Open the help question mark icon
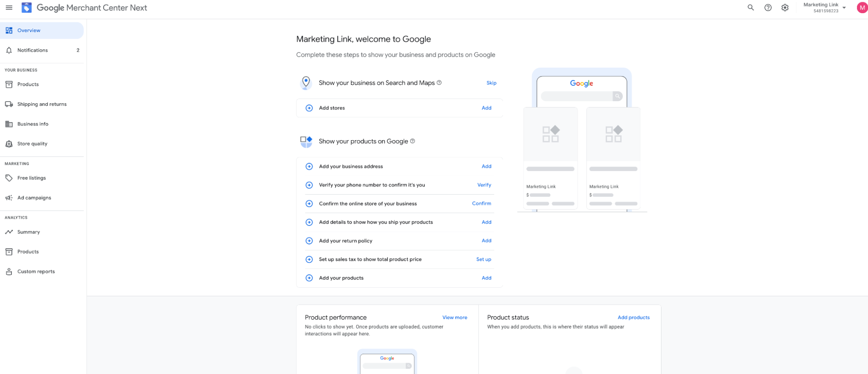 pyautogui.click(x=768, y=7)
